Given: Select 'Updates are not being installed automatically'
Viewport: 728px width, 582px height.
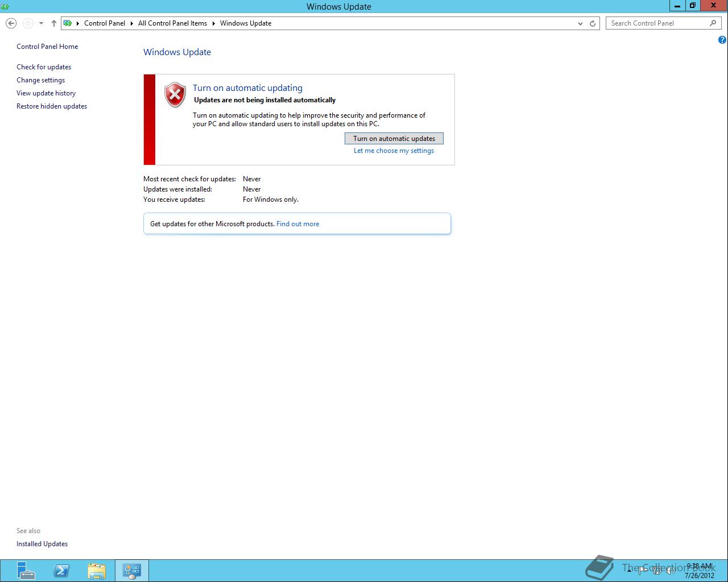Looking at the screenshot, I should coord(265,100).
